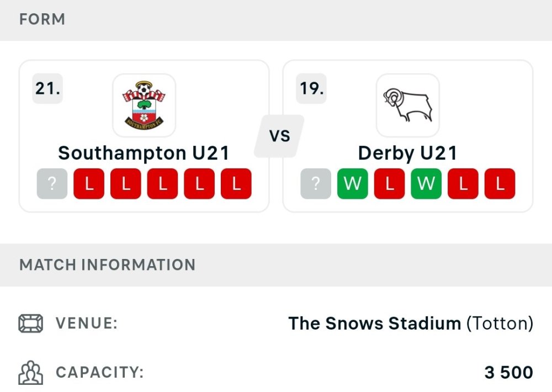Select the MATCH INFORMATION section header
The width and height of the screenshot is (552, 392).
(x=107, y=265)
